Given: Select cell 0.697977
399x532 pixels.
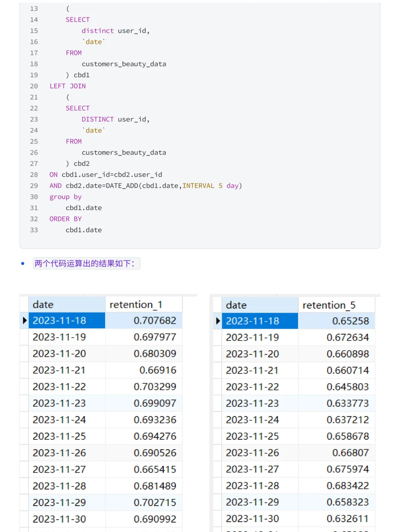Looking at the screenshot, I should point(144,337).
